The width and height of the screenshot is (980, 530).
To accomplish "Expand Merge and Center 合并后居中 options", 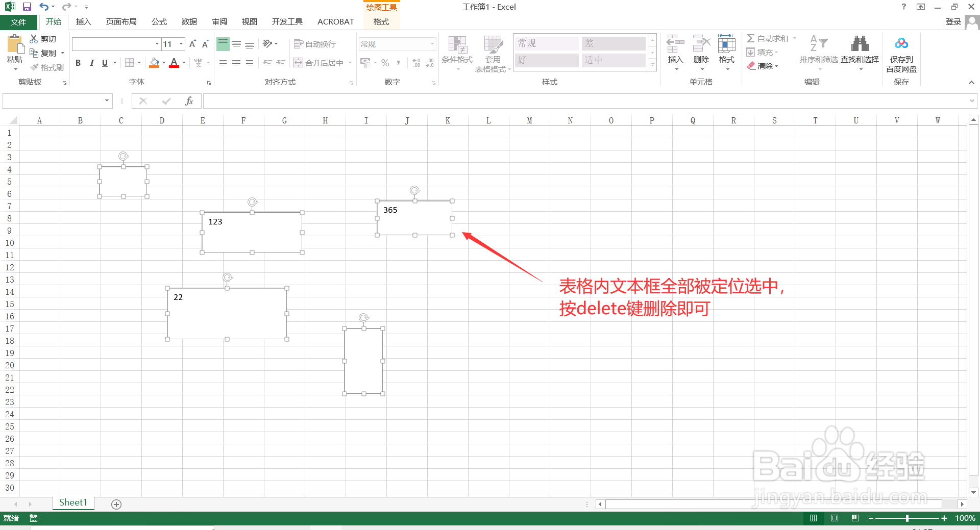I will coord(350,63).
